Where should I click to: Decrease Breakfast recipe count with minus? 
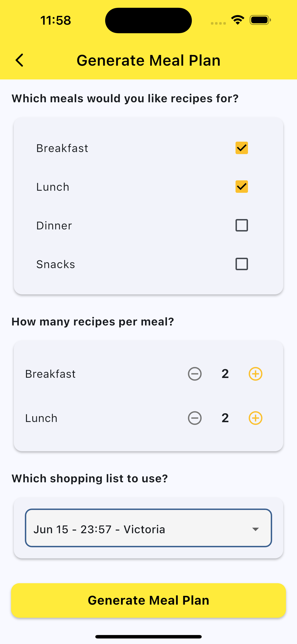coord(195,374)
